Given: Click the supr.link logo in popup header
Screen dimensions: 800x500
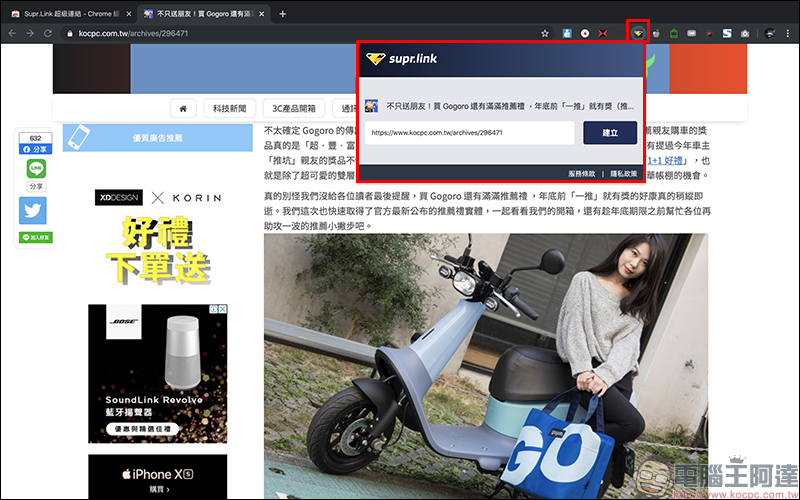Looking at the screenshot, I should click(x=402, y=59).
